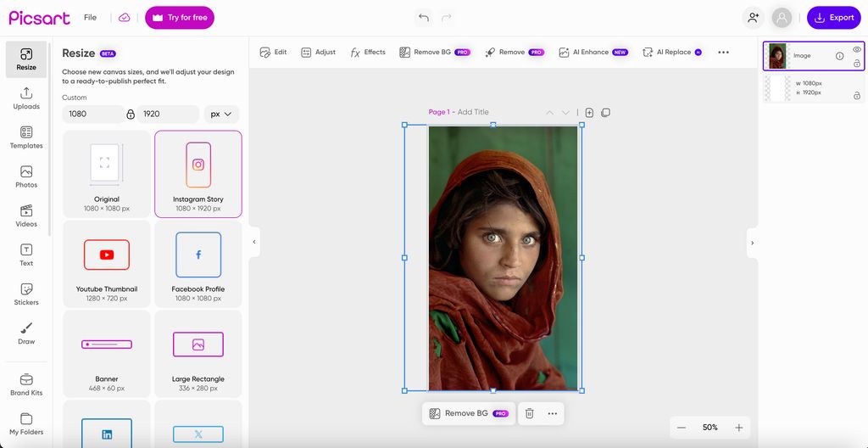Click the undo arrow icon
Image resolution: width=868 pixels, height=448 pixels.
click(424, 18)
